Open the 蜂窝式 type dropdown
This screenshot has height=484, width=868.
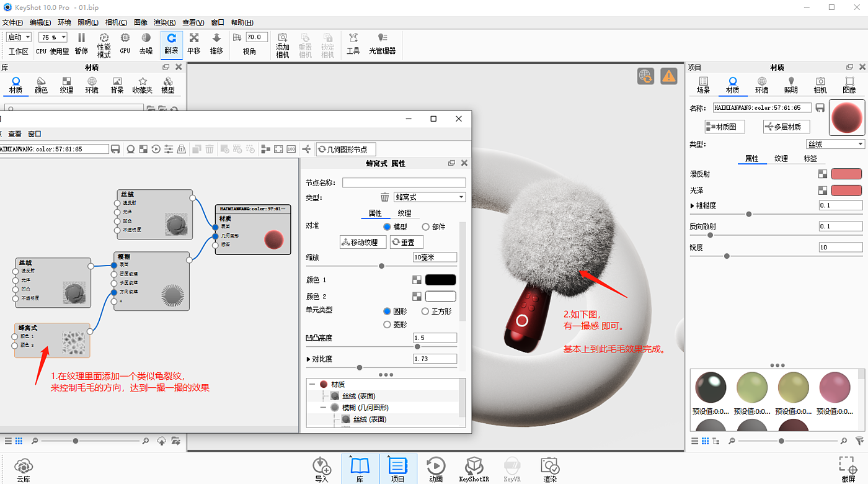430,197
